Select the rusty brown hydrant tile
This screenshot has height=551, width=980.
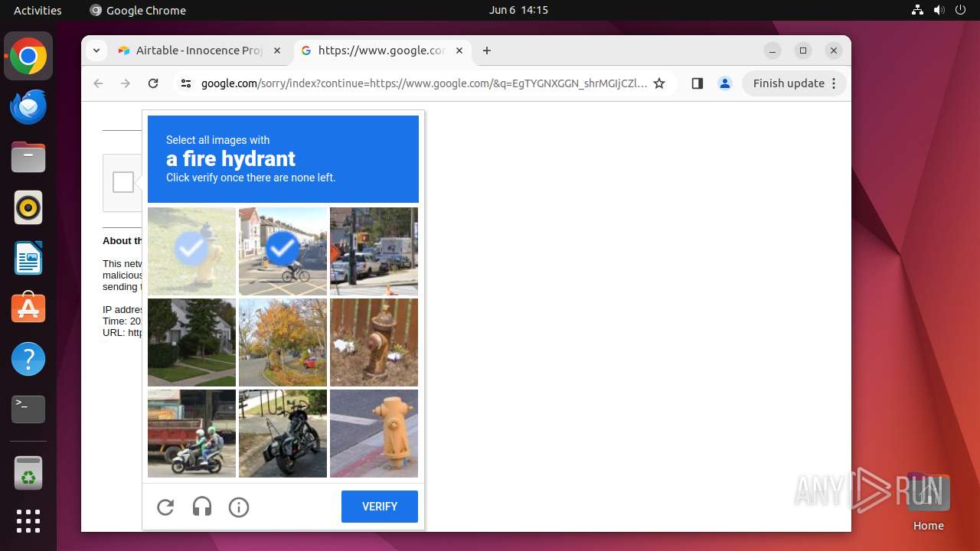pyautogui.click(x=374, y=342)
